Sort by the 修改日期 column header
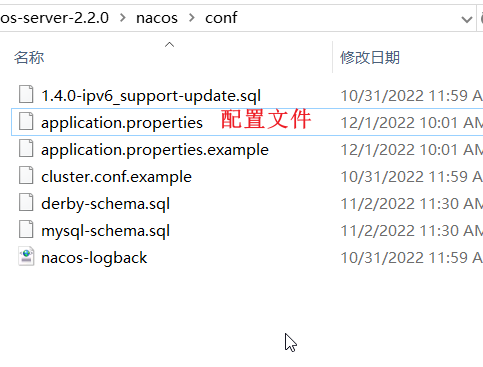This screenshot has width=483, height=367. point(370,58)
